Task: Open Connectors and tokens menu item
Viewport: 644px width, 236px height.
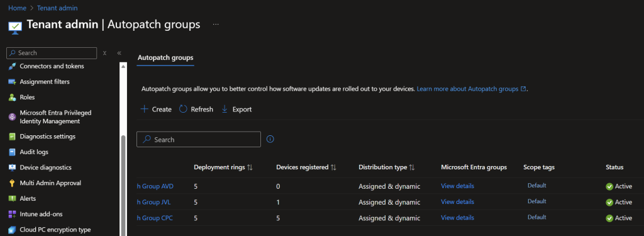Action: [52, 66]
